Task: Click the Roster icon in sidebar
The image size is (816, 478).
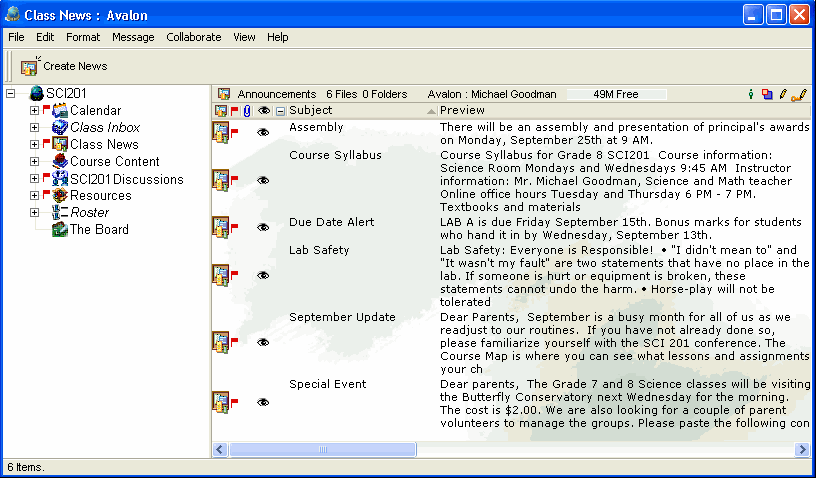Action: (60, 213)
